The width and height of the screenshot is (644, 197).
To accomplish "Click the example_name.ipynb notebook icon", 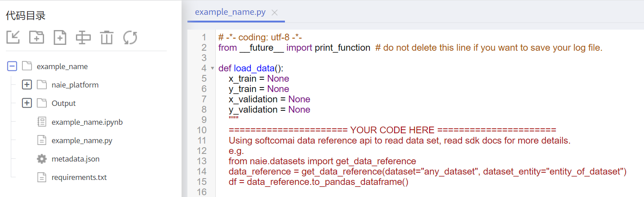I will 42,122.
